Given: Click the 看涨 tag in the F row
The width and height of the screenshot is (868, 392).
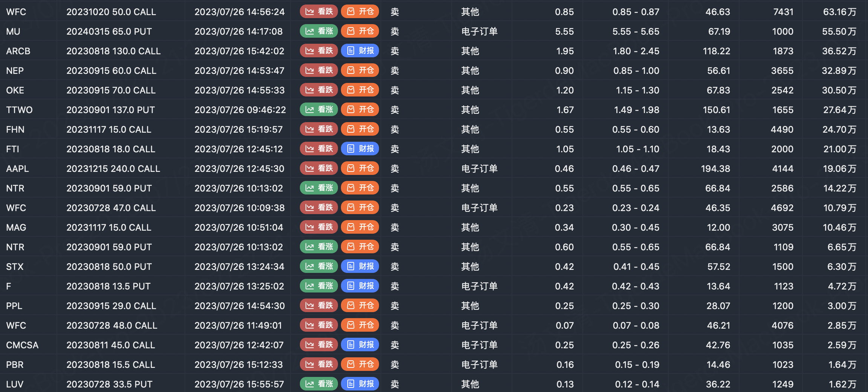Looking at the screenshot, I should pos(319,286).
